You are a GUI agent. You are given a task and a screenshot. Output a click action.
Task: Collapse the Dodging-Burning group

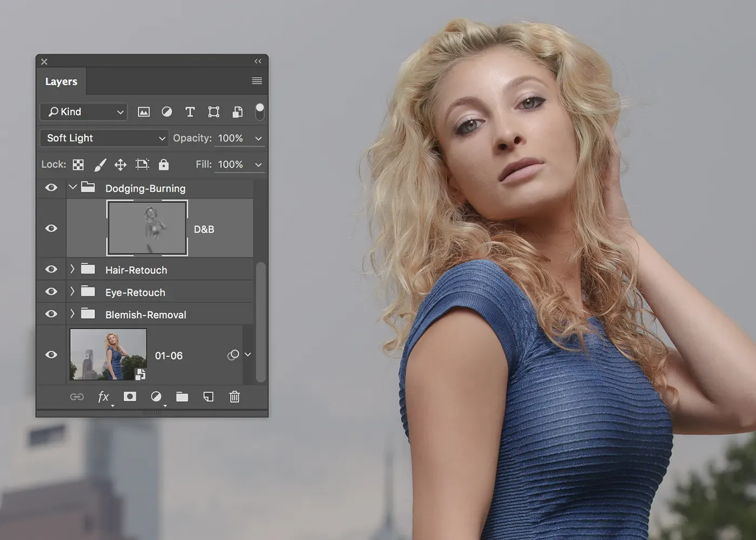[73, 187]
